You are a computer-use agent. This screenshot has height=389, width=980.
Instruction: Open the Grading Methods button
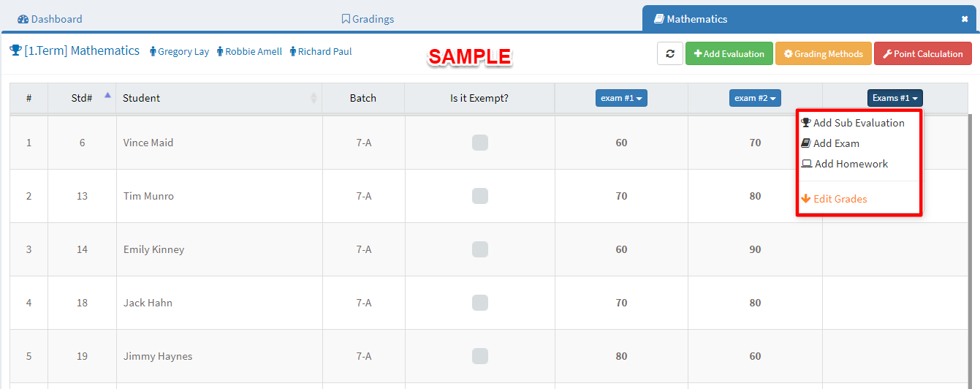823,53
